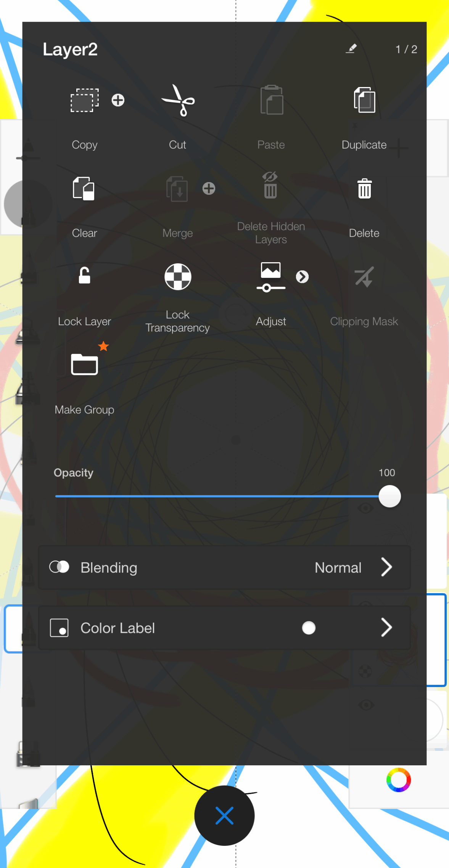Screen dimensions: 449x868
Task: Tap the Delete Hidden Layers icon
Action: coord(270,185)
